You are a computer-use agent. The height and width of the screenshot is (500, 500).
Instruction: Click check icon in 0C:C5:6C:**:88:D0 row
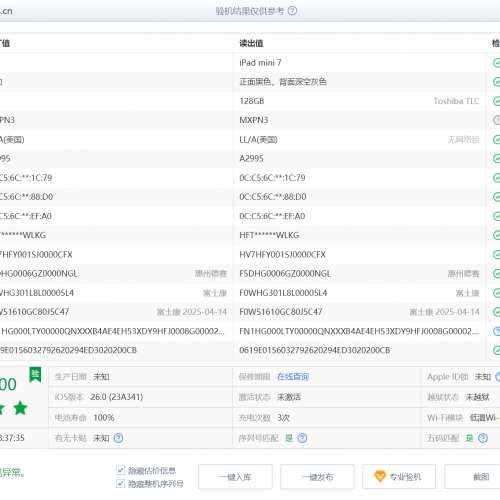pos(496,197)
